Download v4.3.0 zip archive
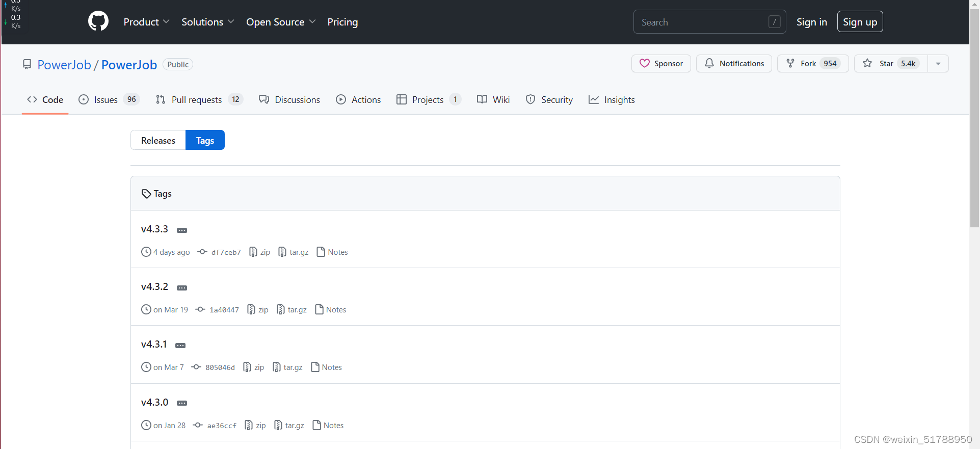Image resolution: width=980 pixels, height=449 pixels. (x=255, y=426)
